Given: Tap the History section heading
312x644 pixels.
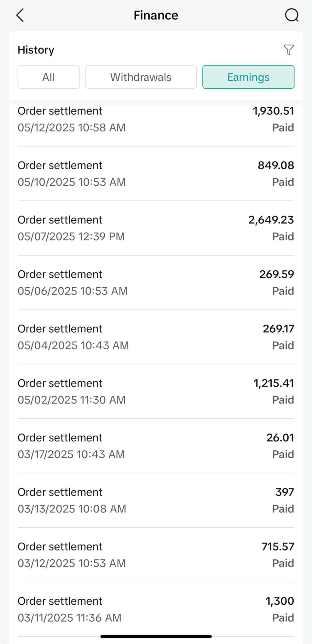Looking at the screenshot, I should (36, 50).
